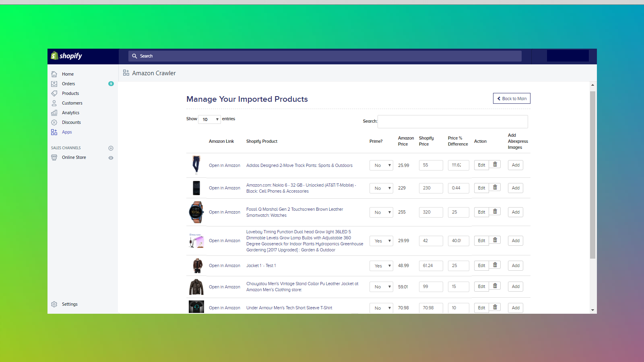644x362 pixels.
Task: Click the Shopify logo icon
Action: 55,56
